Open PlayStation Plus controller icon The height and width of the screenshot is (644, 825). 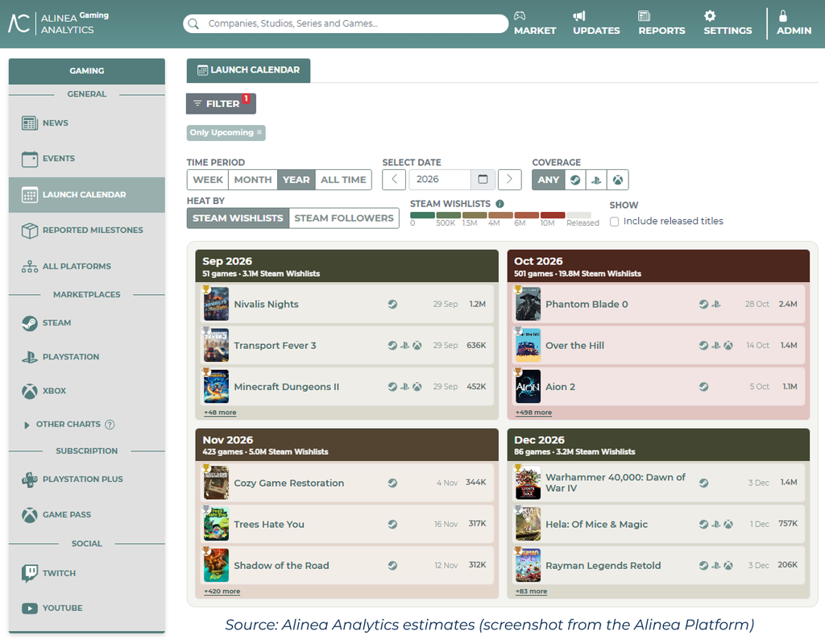(x=30, y=480)
